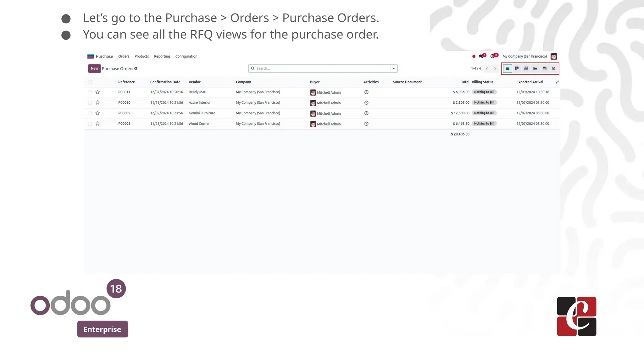
Task: Open the Purchase app icon
Action: click(91, 56)
